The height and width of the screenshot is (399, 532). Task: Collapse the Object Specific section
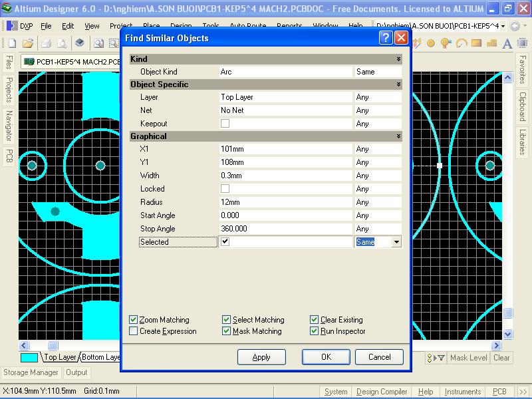tap(398, 84)
